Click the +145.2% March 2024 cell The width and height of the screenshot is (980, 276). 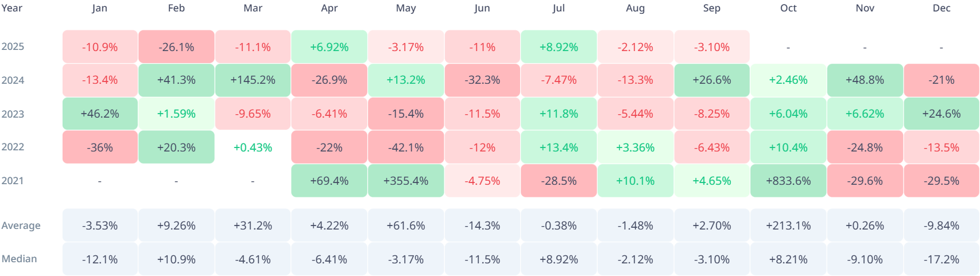[253, 80]
